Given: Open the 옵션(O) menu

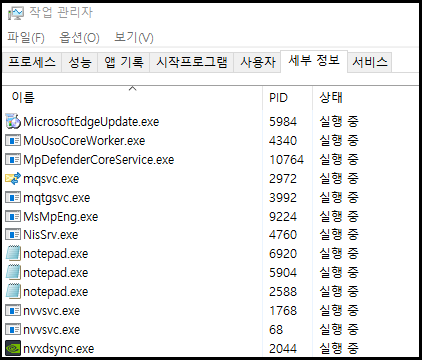Looking at the screenshot, I should click(79, 37).
